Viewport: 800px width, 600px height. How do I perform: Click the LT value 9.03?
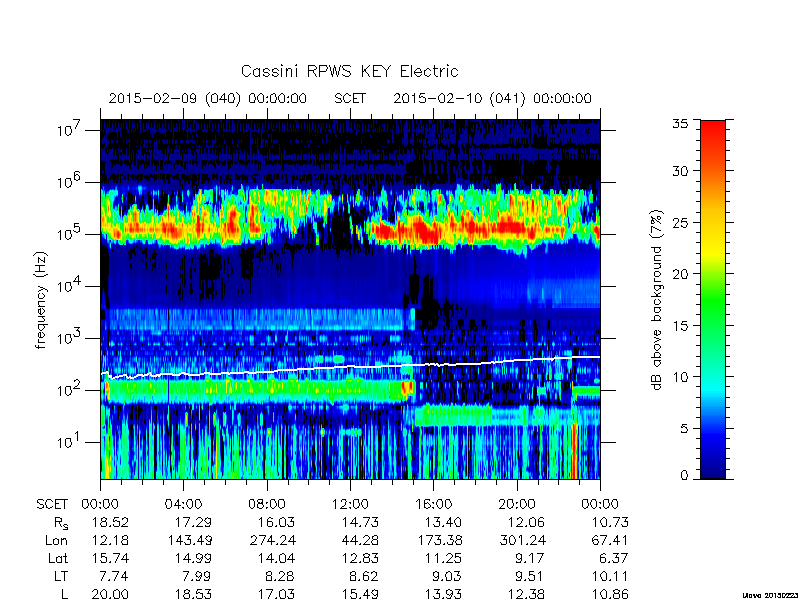(447, 576)
